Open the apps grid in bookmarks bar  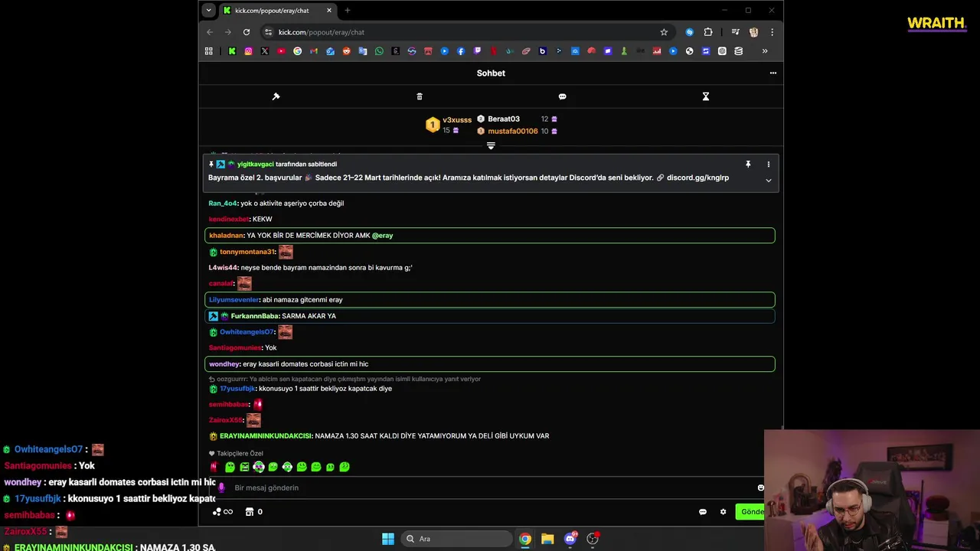208,51
